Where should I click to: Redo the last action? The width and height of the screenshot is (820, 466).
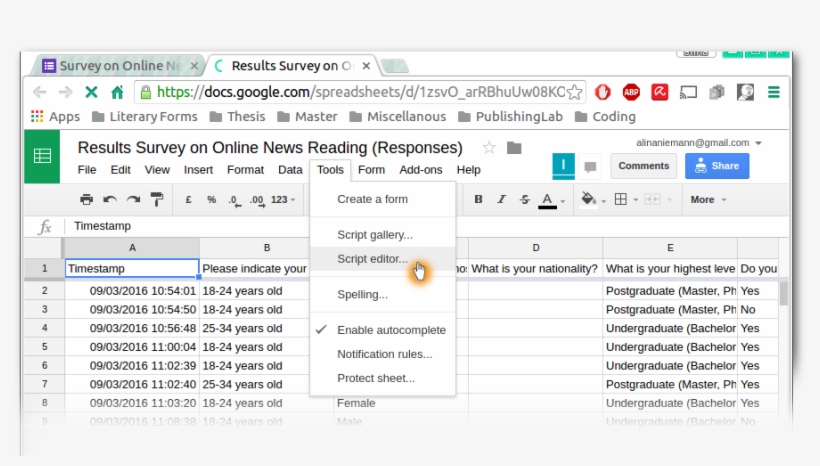tap(133, 199)
